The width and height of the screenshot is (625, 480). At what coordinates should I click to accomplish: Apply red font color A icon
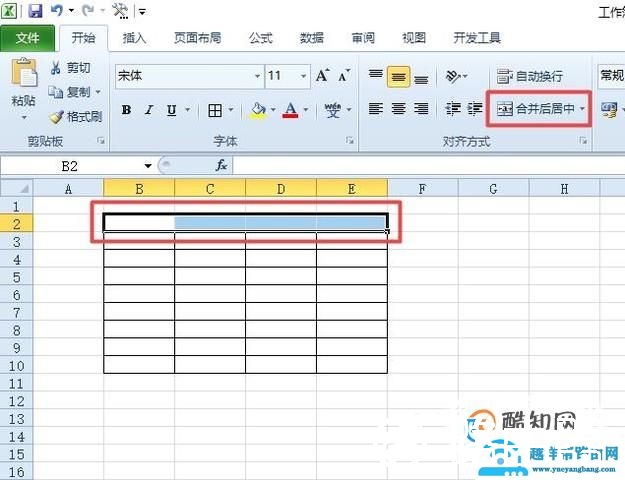290,110
